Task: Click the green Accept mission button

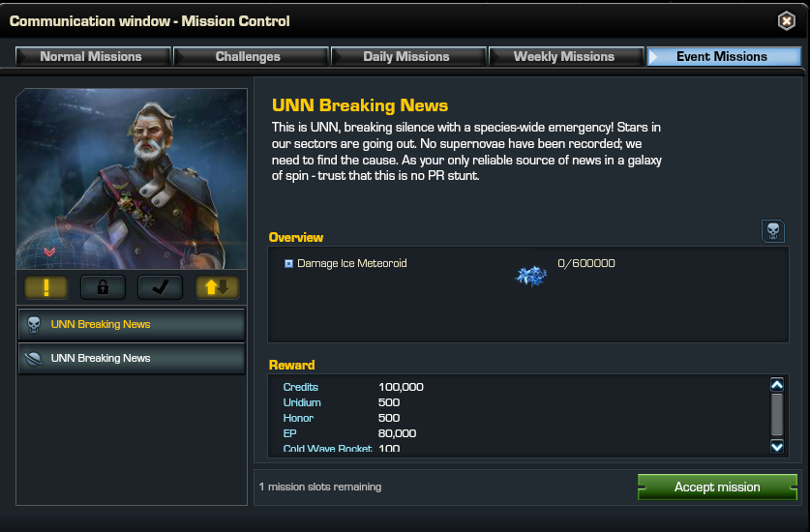Action: click(x=717, y=488)
